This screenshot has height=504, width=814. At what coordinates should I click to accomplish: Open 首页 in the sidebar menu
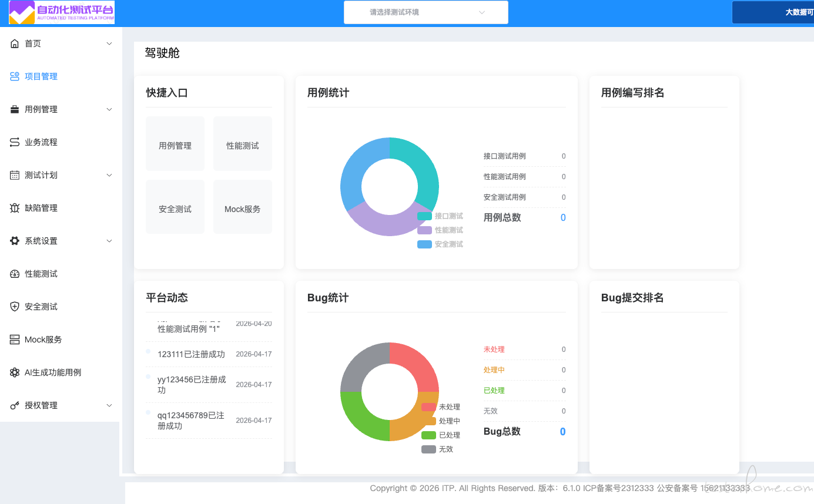pyautogui.click(x=33, y=43)
